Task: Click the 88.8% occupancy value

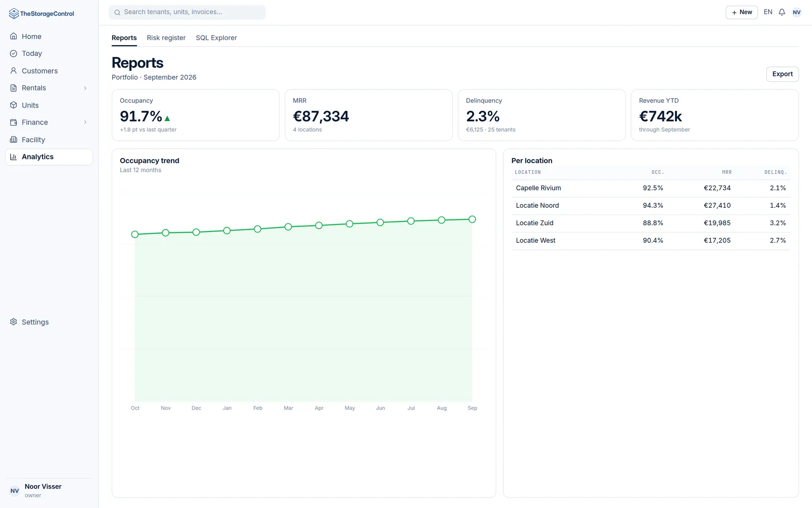Action: coord(653,223)
